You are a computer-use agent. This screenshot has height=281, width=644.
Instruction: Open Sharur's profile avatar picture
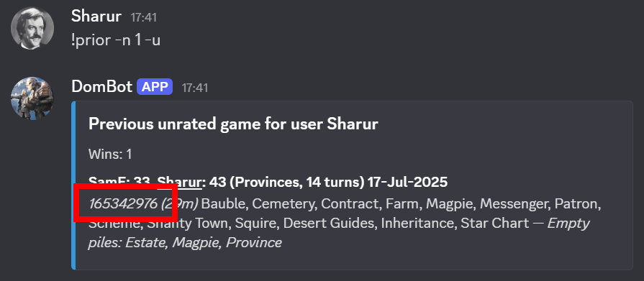[x=32, y=28]
